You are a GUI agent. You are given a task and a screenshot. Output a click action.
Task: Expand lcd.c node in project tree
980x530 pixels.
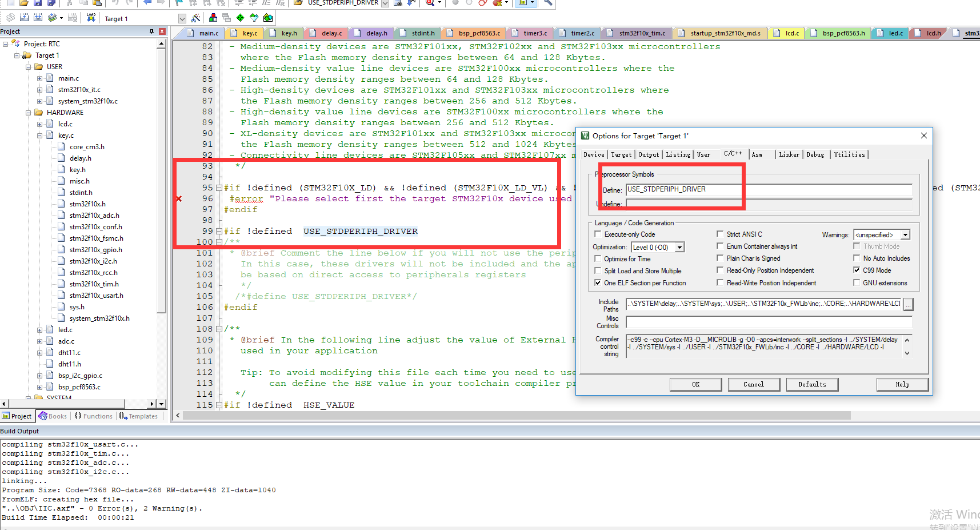pyautogui.click(x=40, y=124)
